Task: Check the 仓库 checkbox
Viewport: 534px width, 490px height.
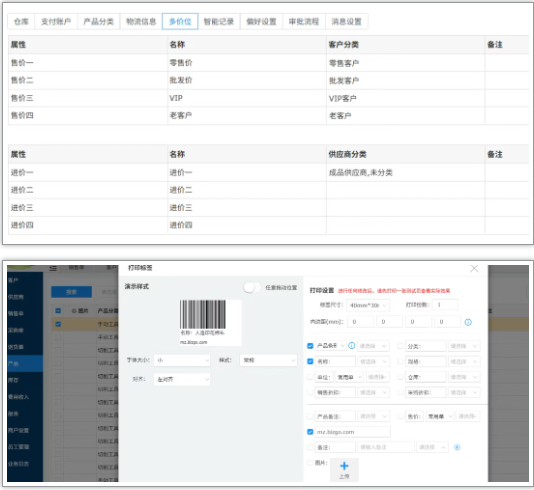Action: click(x=400, y=377)
